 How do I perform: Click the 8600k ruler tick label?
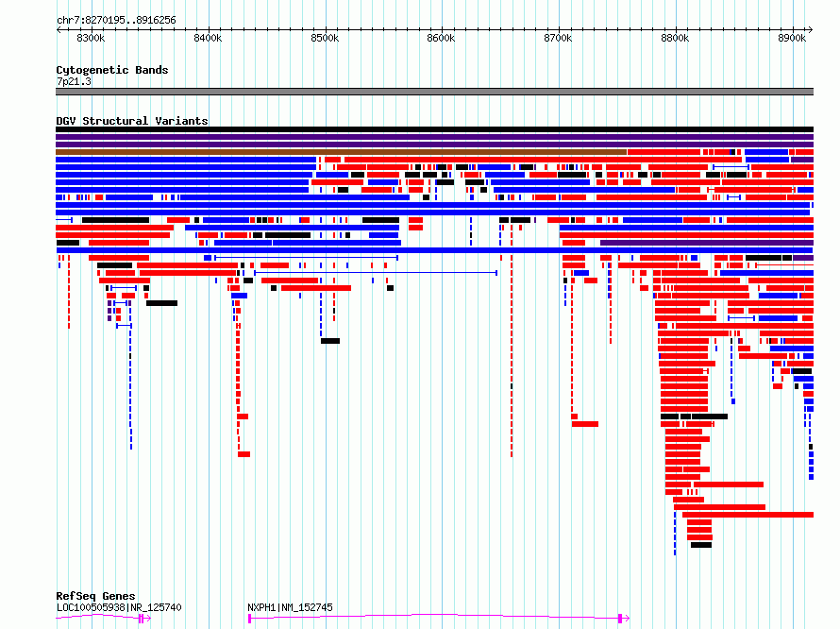pyautogui.click(x=441, y=38)
